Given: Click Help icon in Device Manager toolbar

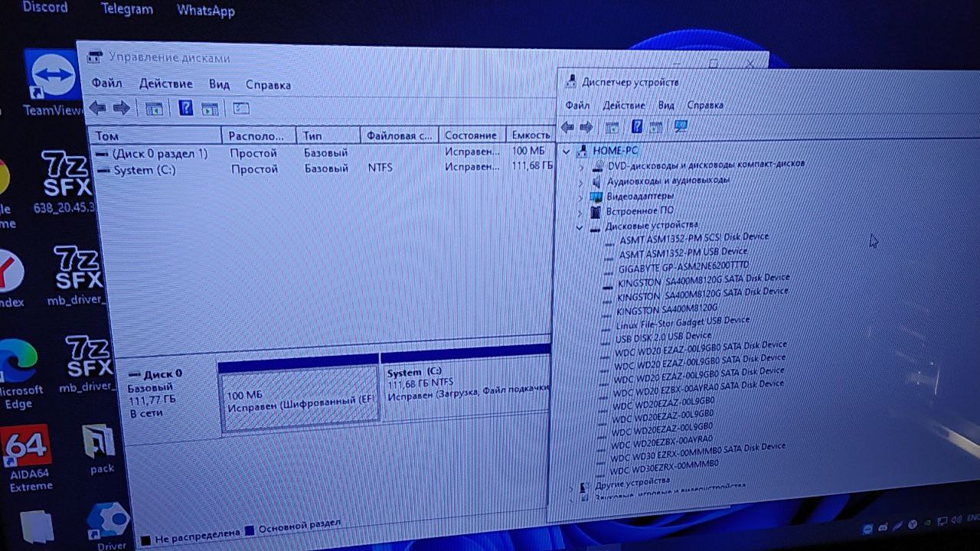Looking at the screenshot, I should tap(636, 126).
